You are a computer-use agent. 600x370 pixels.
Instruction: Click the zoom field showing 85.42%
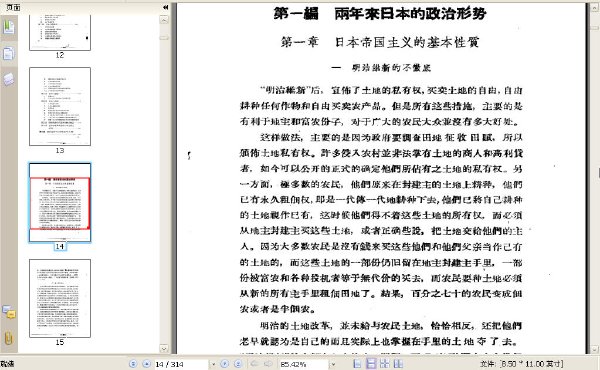304,364
